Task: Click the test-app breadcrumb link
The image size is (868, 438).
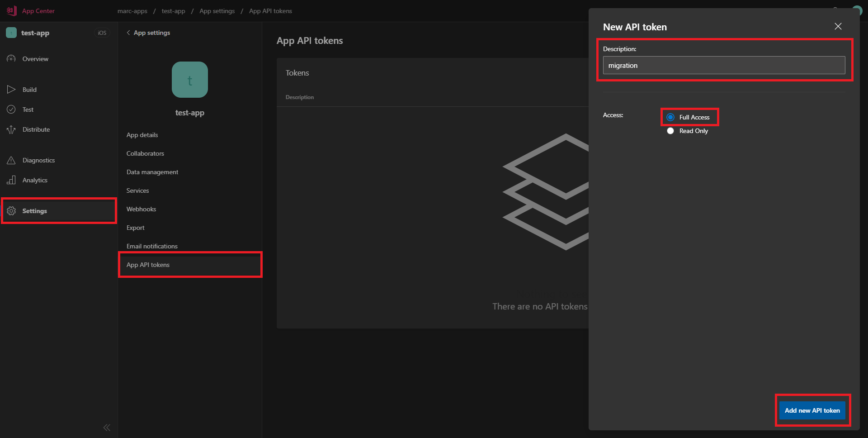Action: click(173, 11)
